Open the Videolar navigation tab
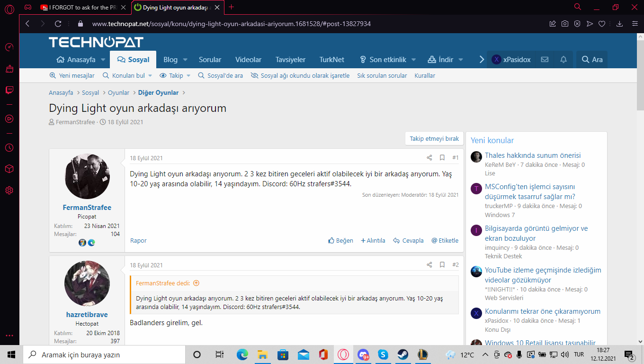 (x=249, y=60)
